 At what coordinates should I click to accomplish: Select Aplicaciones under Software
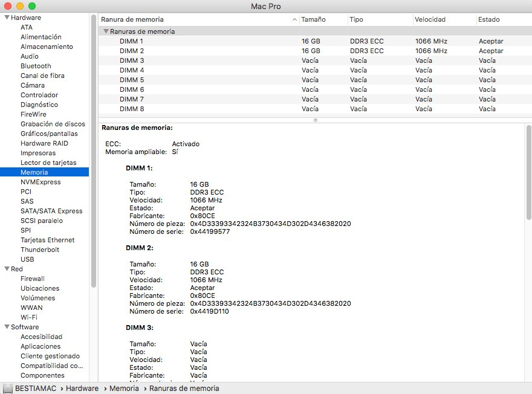[41, 346]
